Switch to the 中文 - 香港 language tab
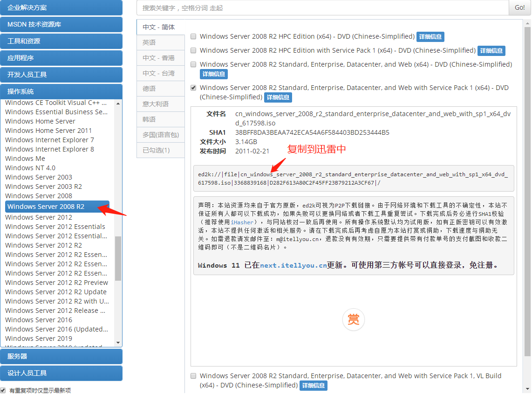 161,58
